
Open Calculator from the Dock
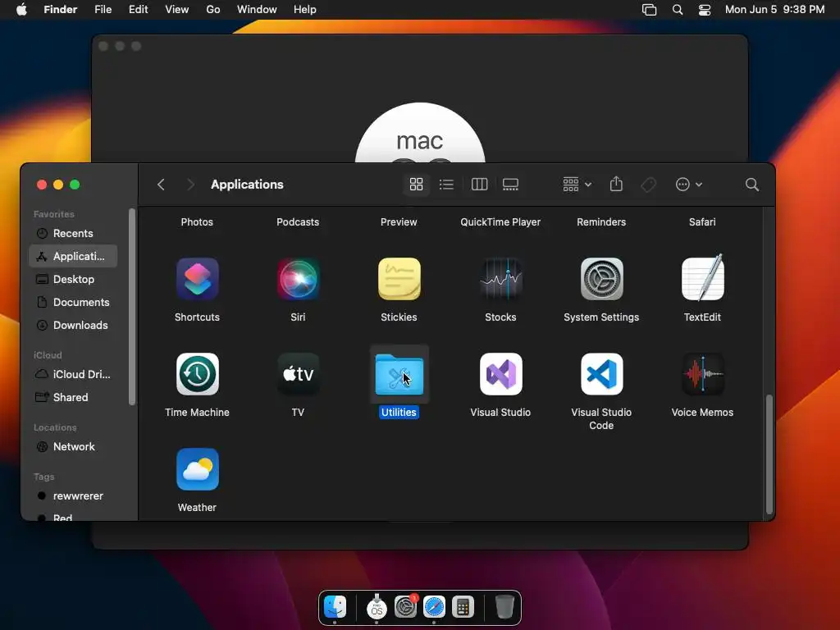(x=463, y=607)
